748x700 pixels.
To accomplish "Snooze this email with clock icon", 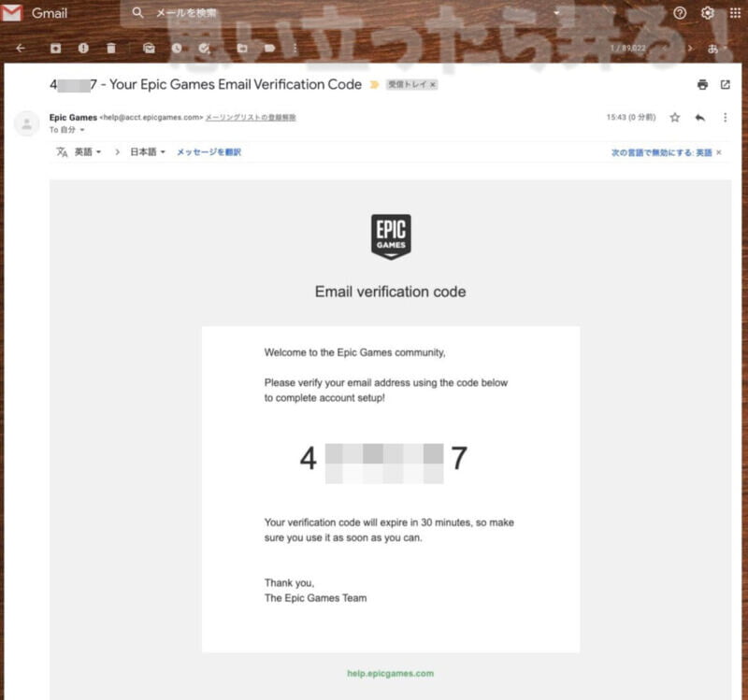I will click(x=177, y=49).
